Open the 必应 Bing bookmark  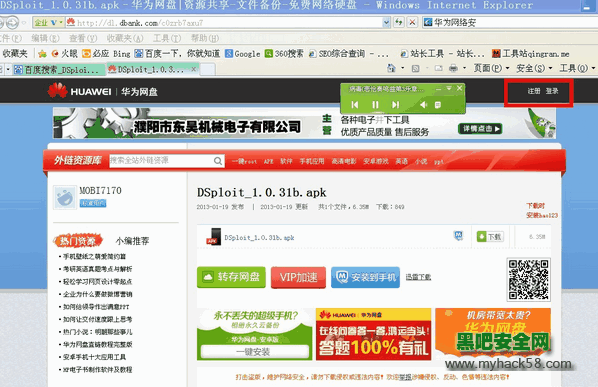coord(106,53)
